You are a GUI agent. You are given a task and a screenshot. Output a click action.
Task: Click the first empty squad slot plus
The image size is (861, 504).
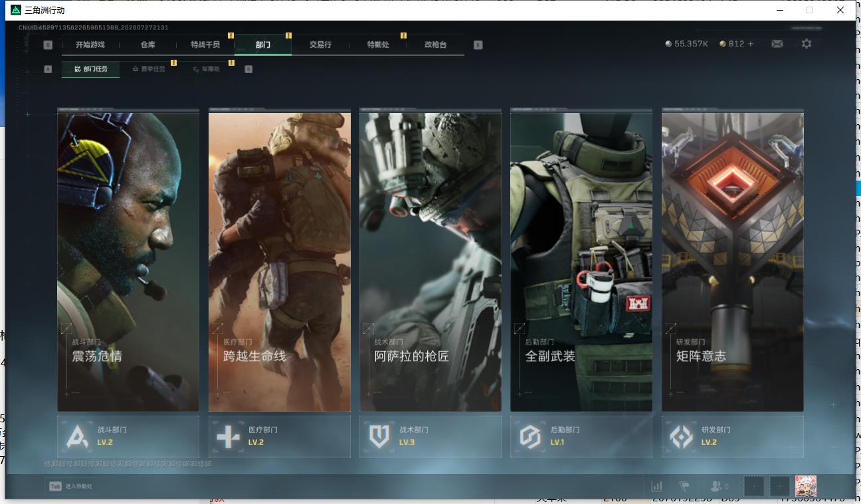click(753, 486)
